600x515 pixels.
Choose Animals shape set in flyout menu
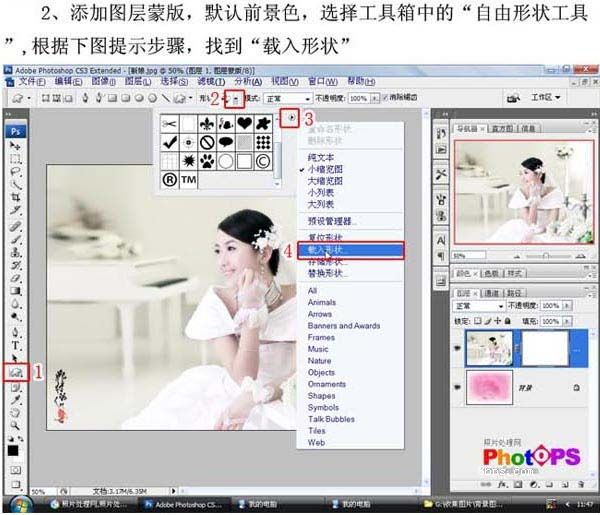322,302
